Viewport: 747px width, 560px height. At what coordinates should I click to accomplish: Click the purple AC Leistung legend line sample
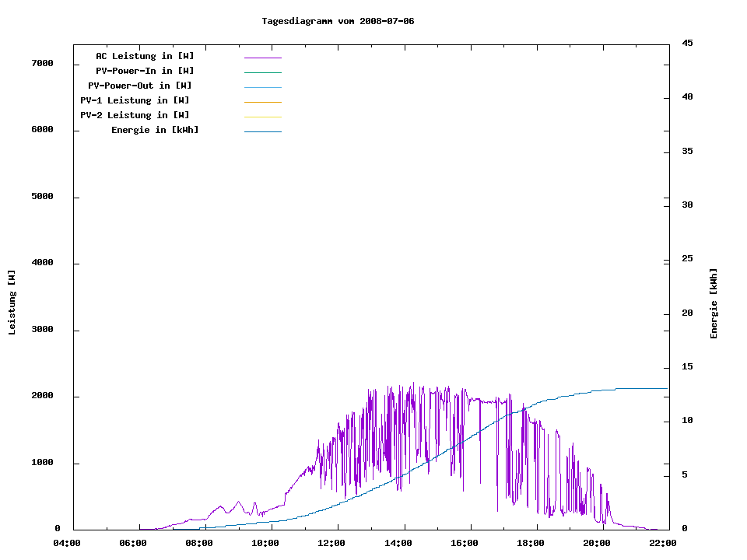(x=262, y=58)
